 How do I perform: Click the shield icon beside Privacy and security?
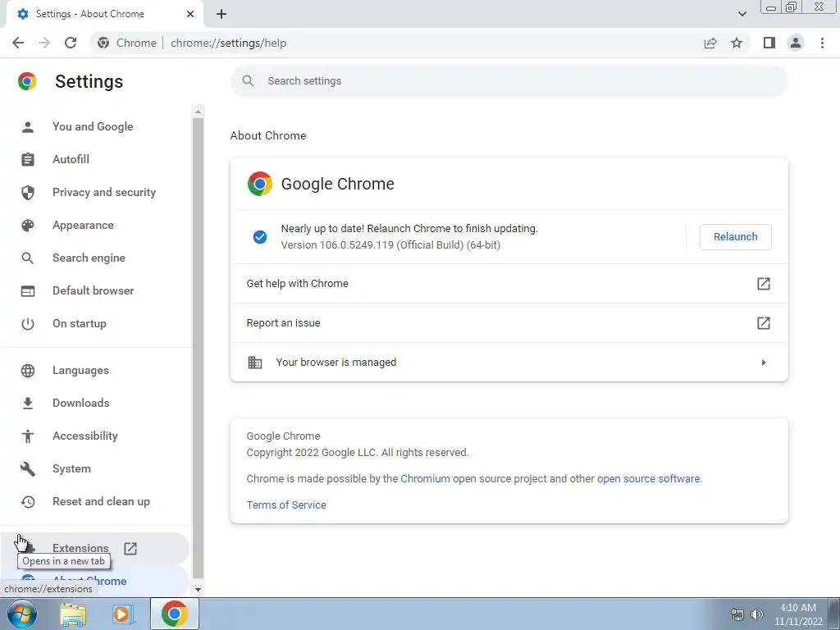coord(28,192)
